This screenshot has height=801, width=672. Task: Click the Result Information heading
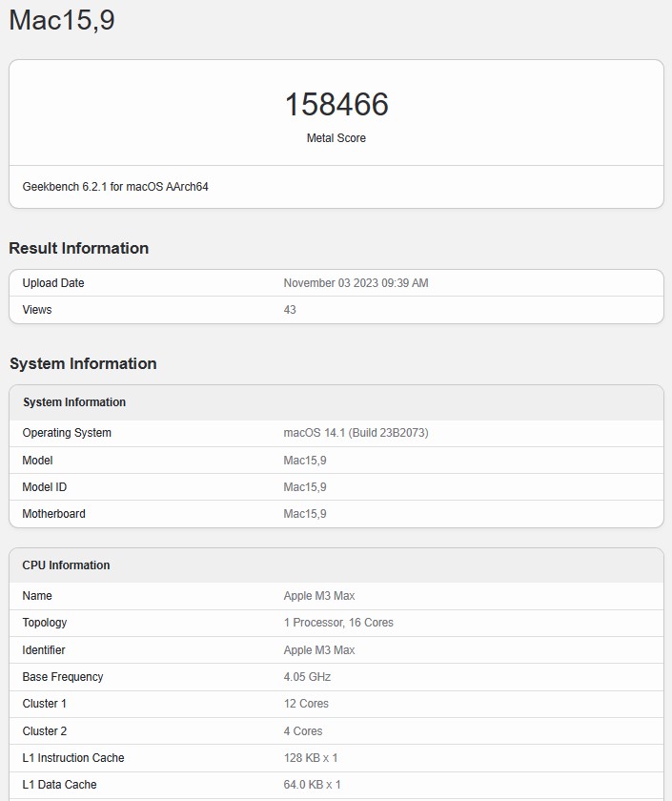click(79, 248)
